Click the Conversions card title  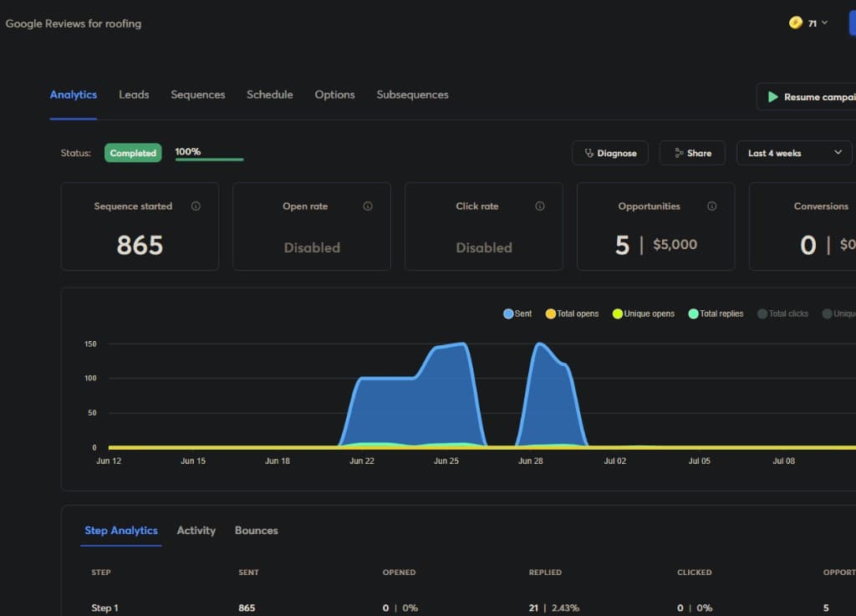821,206
